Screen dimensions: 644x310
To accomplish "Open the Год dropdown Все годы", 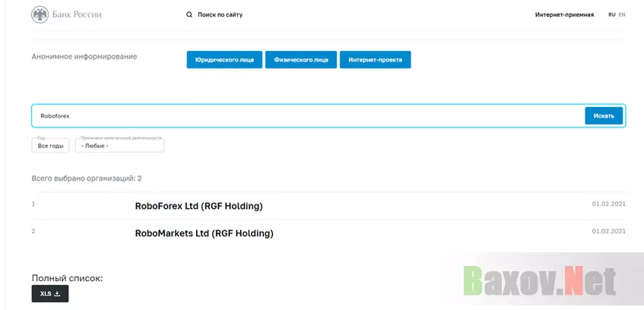I will [x=50, y=145].
